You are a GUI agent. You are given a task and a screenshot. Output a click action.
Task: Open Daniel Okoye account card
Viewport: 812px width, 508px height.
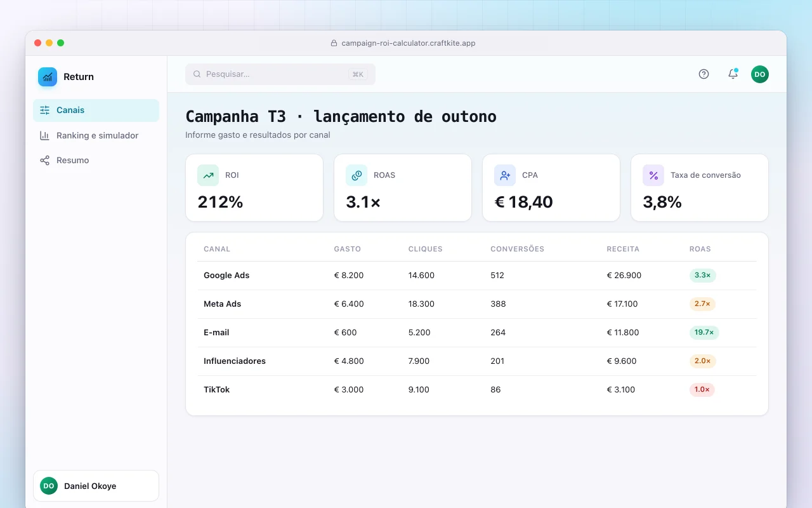[96, 486]
